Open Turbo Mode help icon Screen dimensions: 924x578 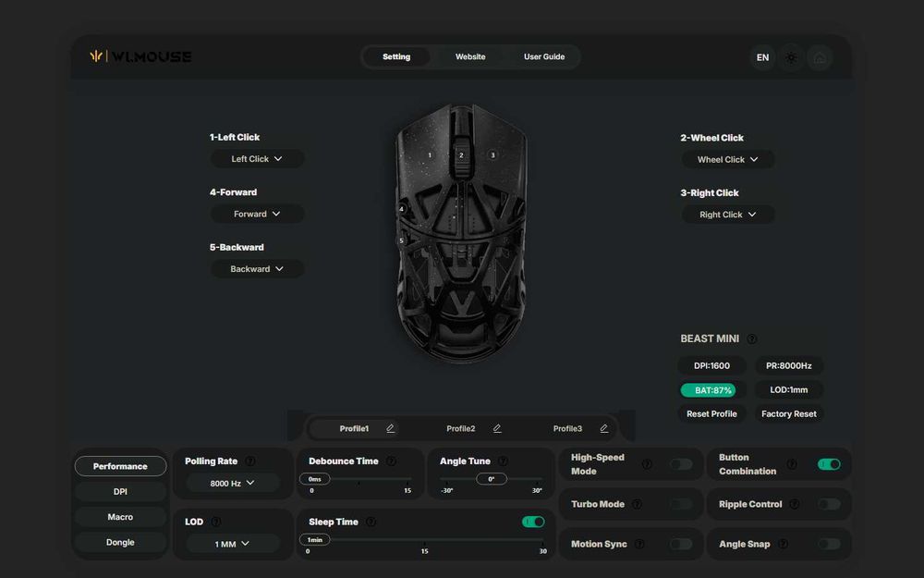tap(637, 504)
